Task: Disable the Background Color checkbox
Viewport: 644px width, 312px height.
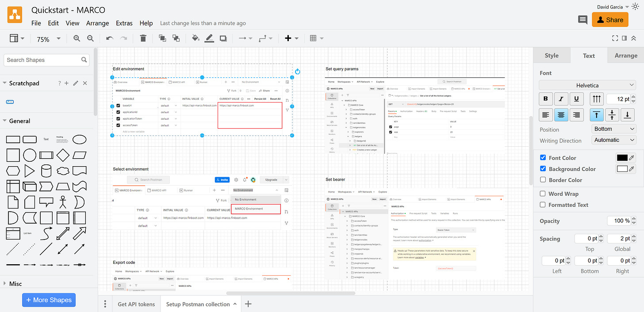Action: tap(543, 168)
